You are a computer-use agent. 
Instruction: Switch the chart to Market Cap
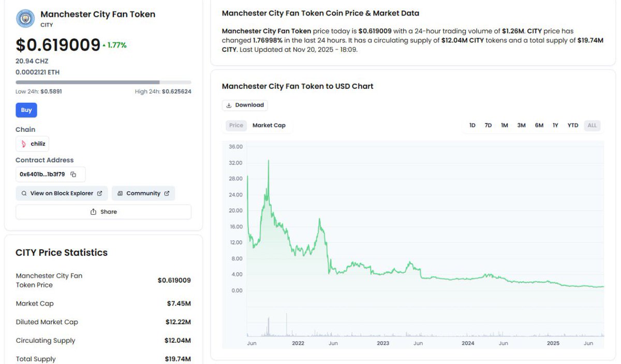point(269,125)
